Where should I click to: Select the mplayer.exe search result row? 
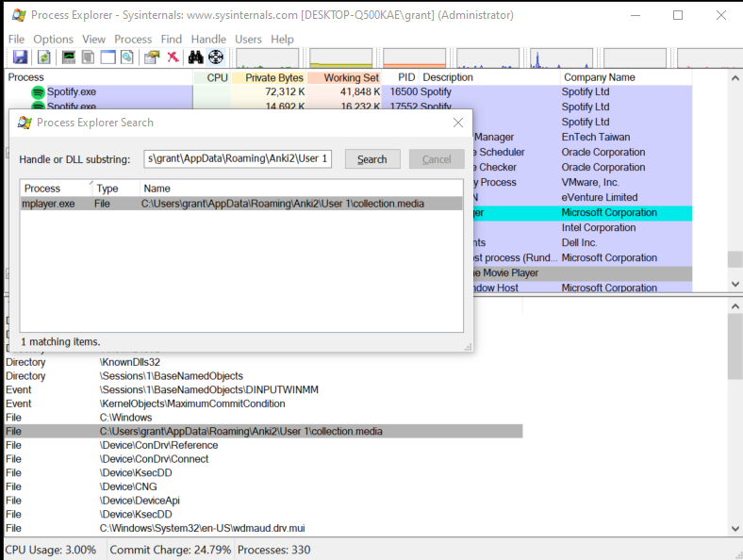point(241,204)
